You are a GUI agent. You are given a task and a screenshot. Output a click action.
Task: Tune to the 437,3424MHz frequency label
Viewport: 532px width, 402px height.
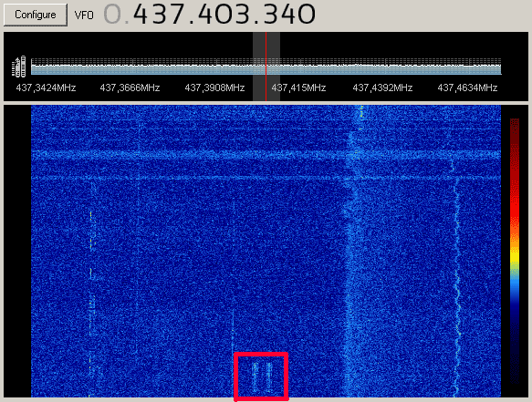point(46,88)
